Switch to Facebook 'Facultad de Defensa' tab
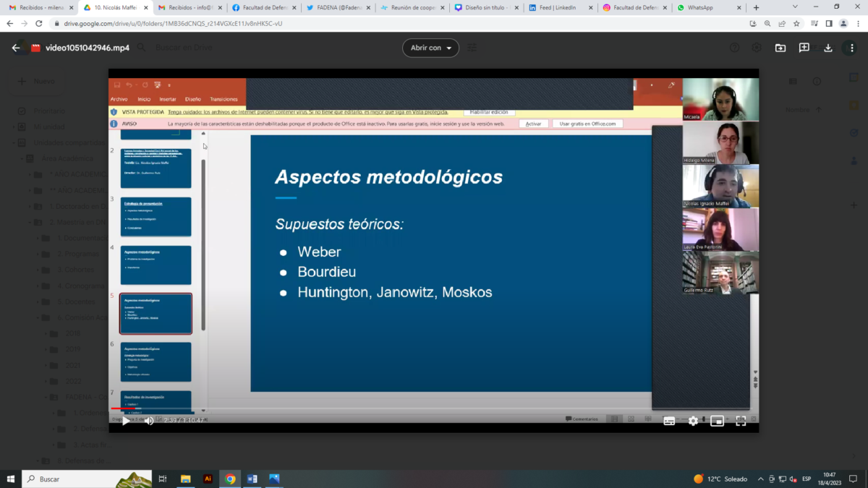Image resolution: width=868 pixels, height=488 pixels. pos(263,7)
